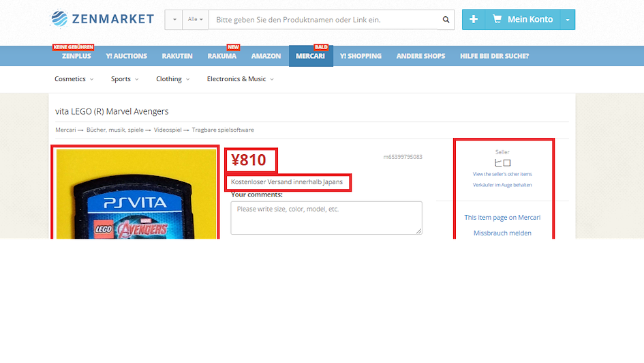This screenshot has height=363, width=644.
Task: Click the Mercari breadcrumb link
Action: click(65, 130)
